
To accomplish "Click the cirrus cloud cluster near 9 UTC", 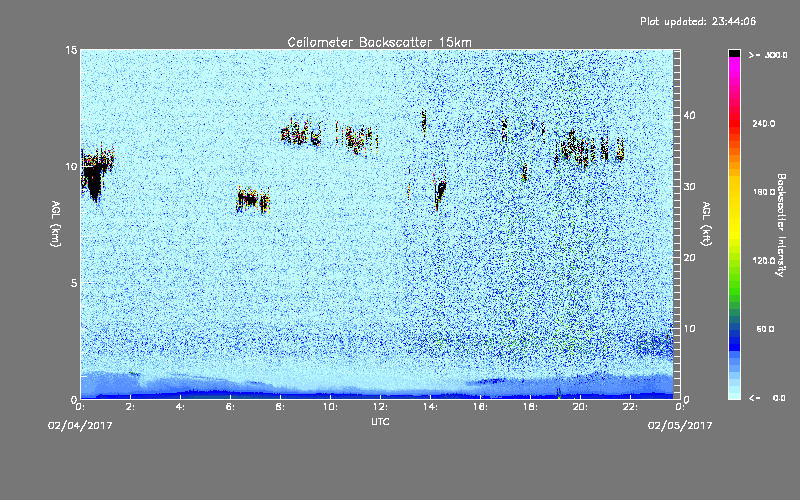I will (302, 133).
